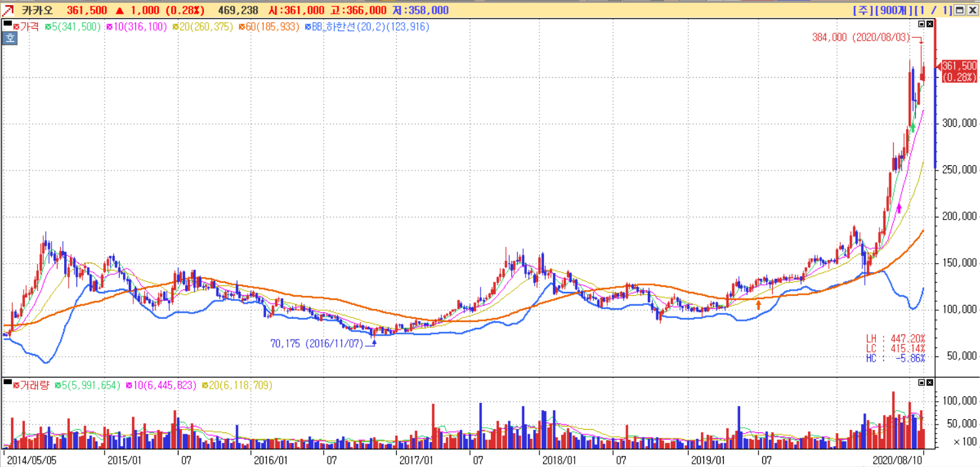Toggle the 거래량 volume series checkbox

point(17,385)
